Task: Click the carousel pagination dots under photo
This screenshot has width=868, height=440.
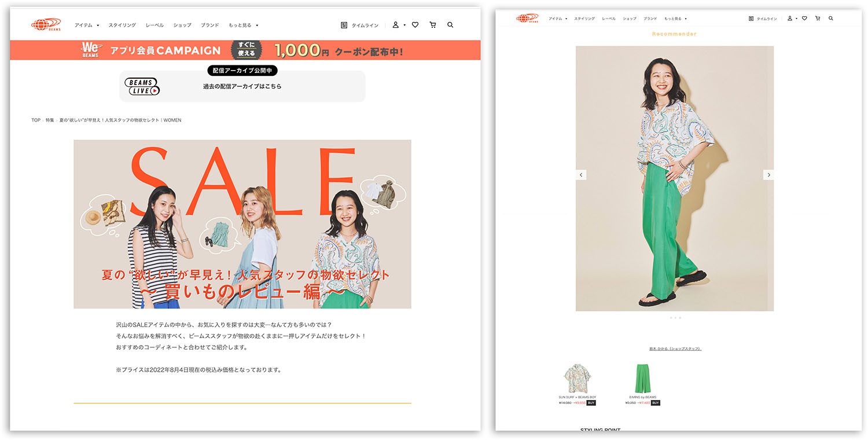Action: (675, 318)
